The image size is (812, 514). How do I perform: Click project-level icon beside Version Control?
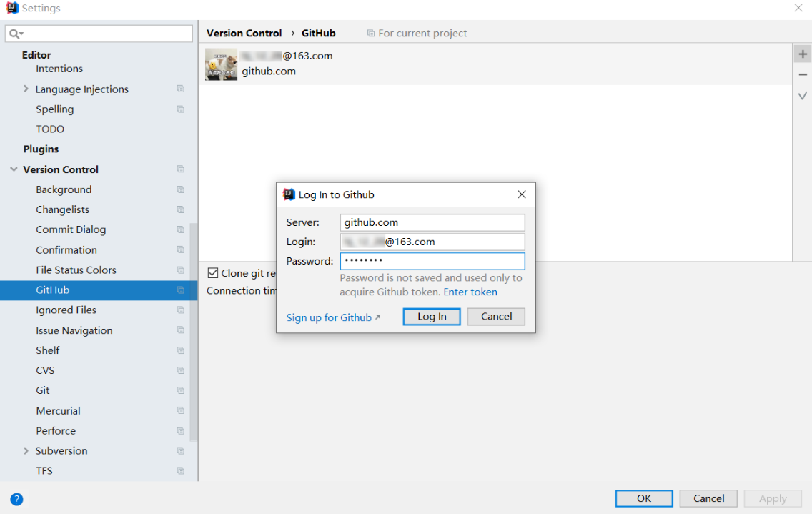click(x=180, y=169)
